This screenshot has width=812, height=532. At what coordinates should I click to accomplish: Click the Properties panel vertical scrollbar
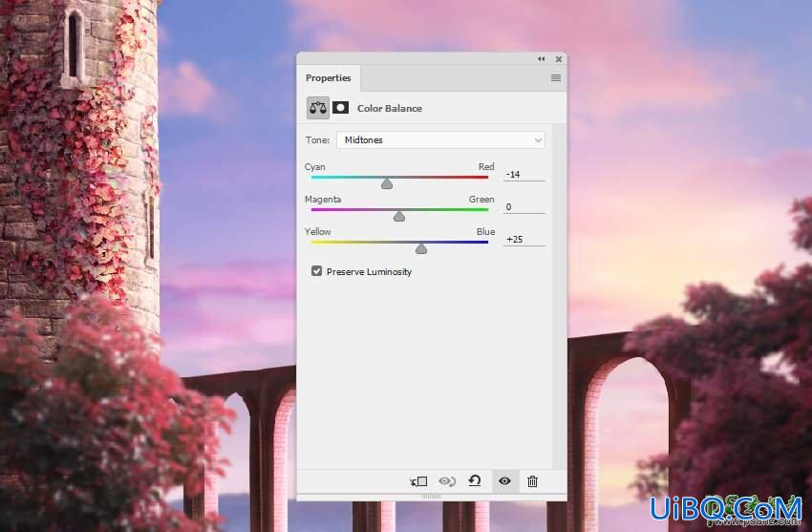pyautogui.click(x=559, y=296)
